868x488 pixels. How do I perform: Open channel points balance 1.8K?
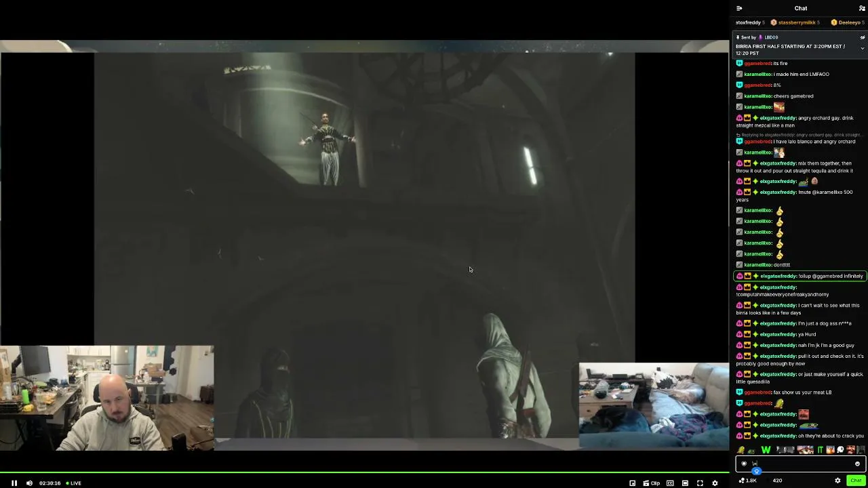(748, 481)
